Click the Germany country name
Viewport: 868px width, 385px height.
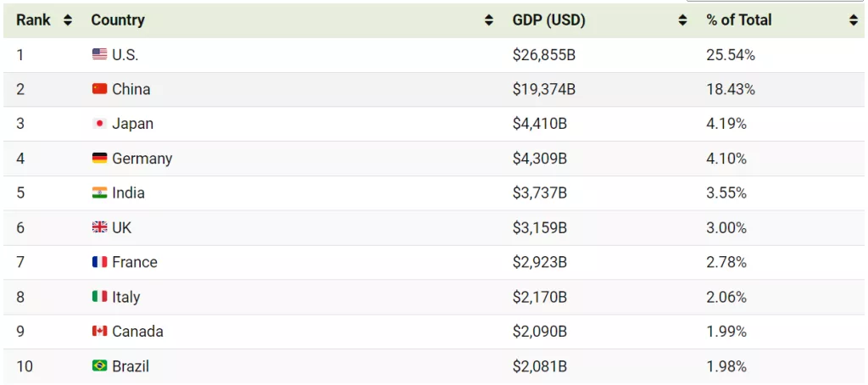click(x=142, y=159)
